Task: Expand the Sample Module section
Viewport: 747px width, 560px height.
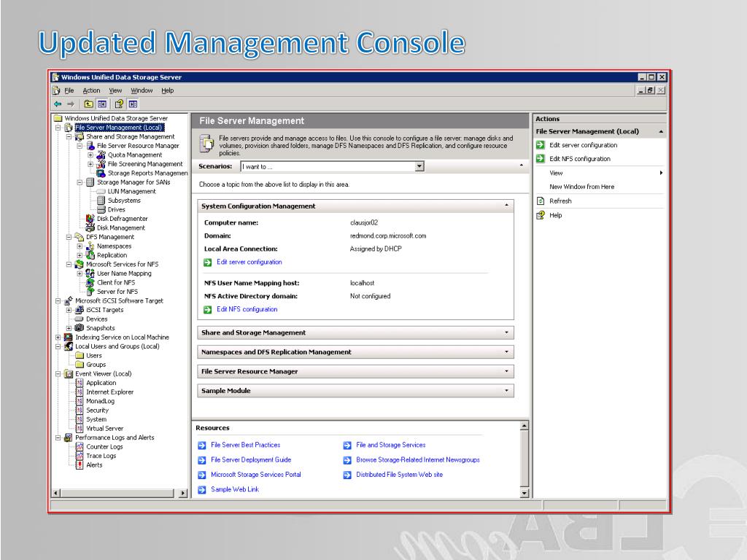Action: coord(506,391)
